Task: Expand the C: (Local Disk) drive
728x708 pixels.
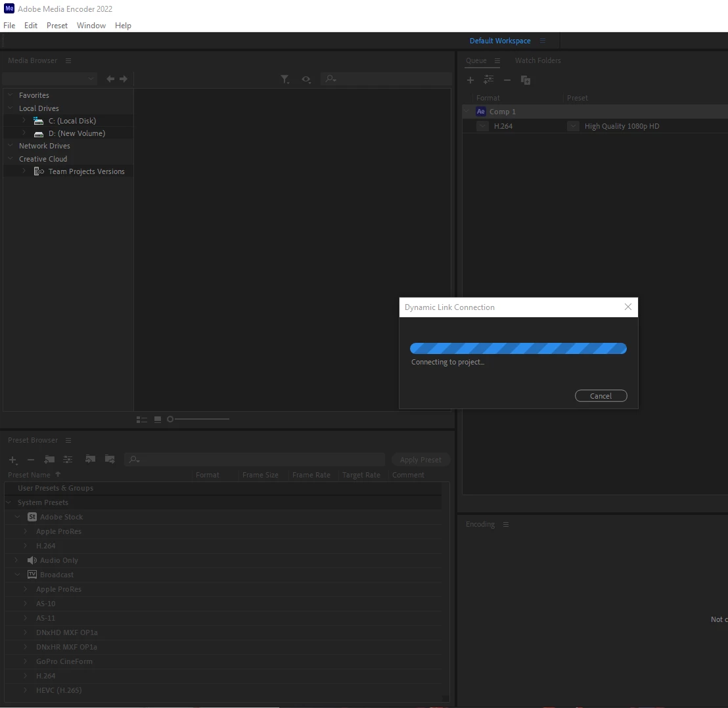Action: click(x=24, y=120)
